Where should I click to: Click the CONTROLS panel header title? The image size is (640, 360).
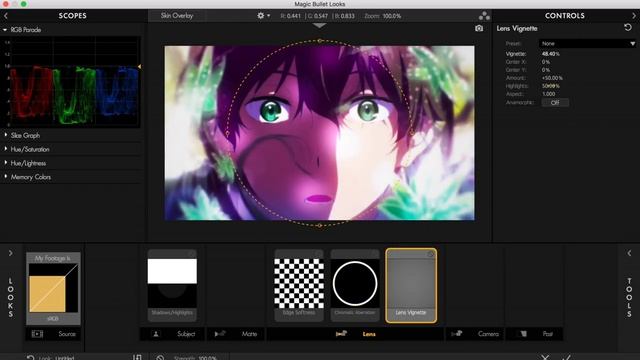(x=564, y=16)
